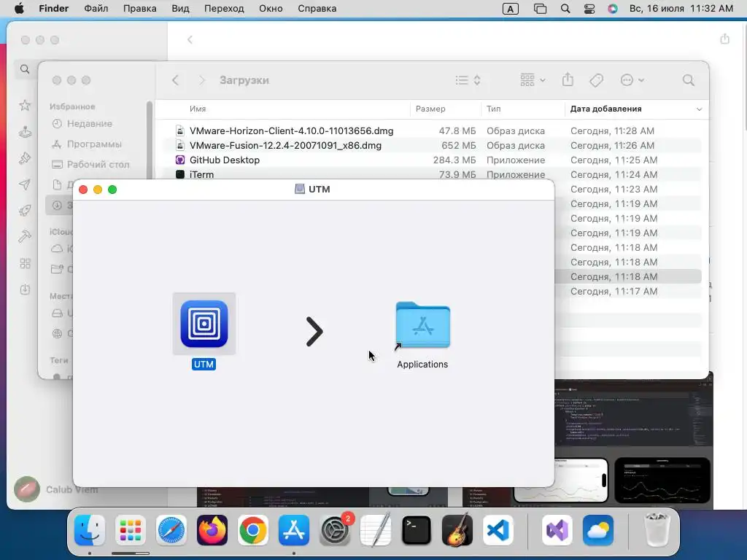Click the GitHub Desktop app icon in list

(x=180, y=160)
